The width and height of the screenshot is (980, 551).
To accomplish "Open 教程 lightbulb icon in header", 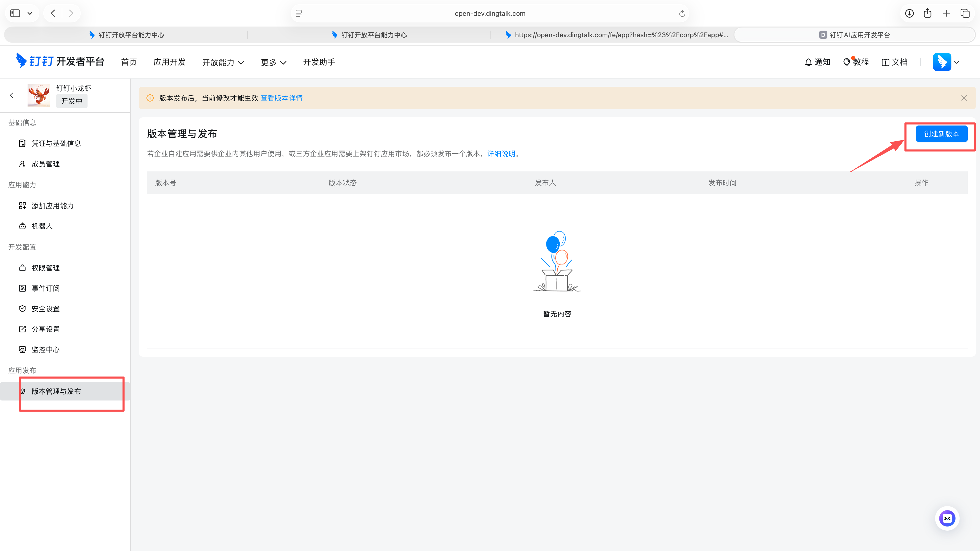I will point(847,62).
